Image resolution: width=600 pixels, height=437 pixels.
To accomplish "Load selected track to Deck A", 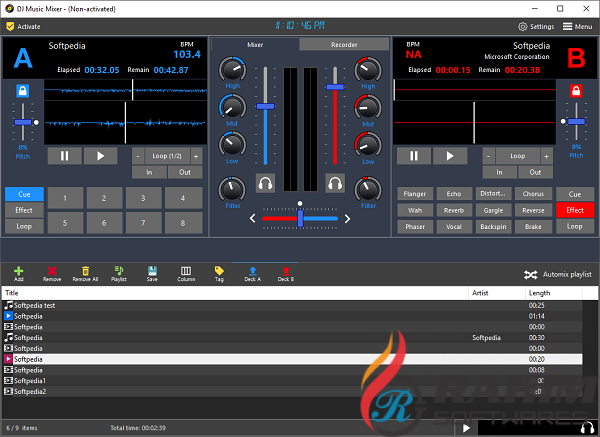I will point(253,273).
